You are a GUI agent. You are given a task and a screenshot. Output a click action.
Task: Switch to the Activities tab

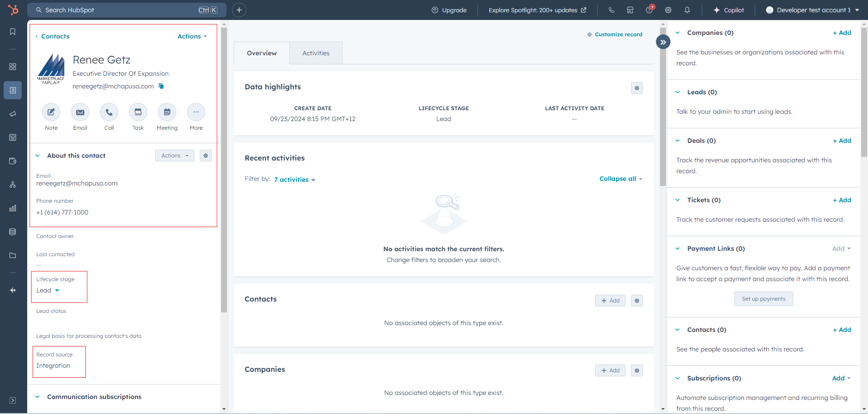[x=316, y=53]
